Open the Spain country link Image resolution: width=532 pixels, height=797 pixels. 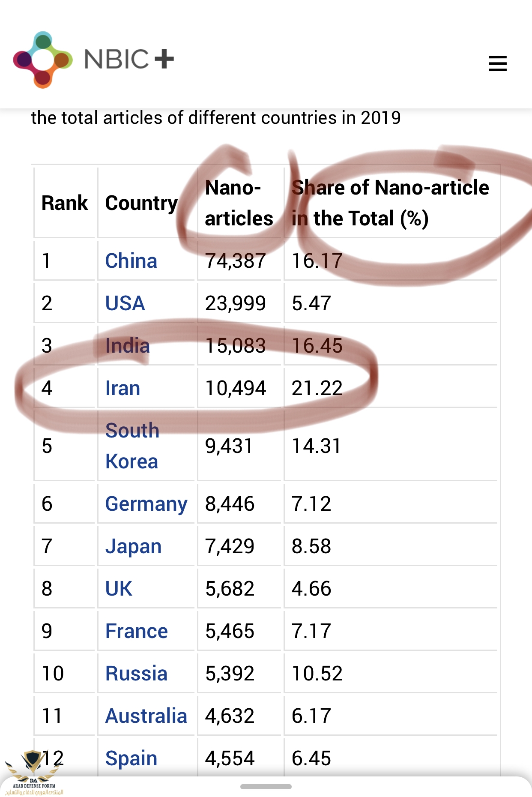(131, 758)
